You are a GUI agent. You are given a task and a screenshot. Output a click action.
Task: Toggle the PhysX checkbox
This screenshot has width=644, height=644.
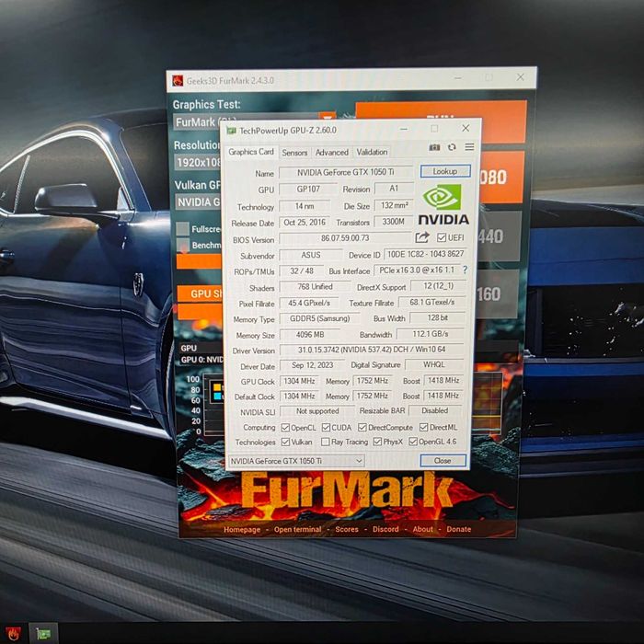377,442
